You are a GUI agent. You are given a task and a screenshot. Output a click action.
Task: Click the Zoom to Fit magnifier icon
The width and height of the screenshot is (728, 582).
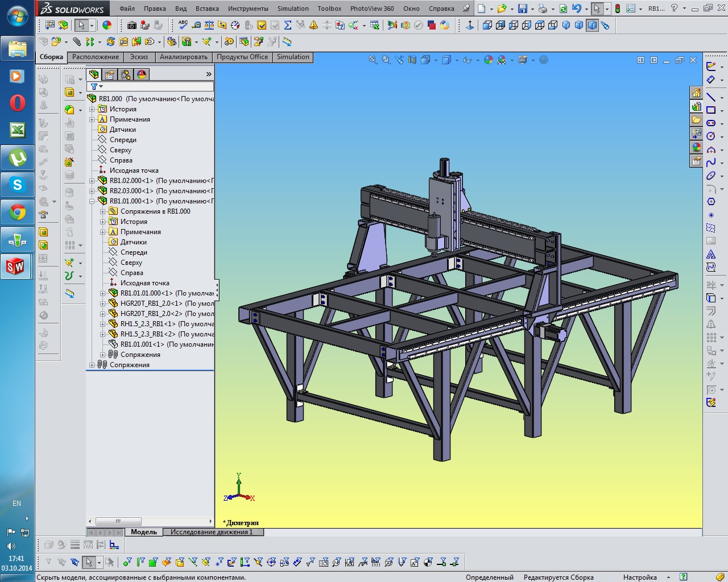[x=373, y=60]
